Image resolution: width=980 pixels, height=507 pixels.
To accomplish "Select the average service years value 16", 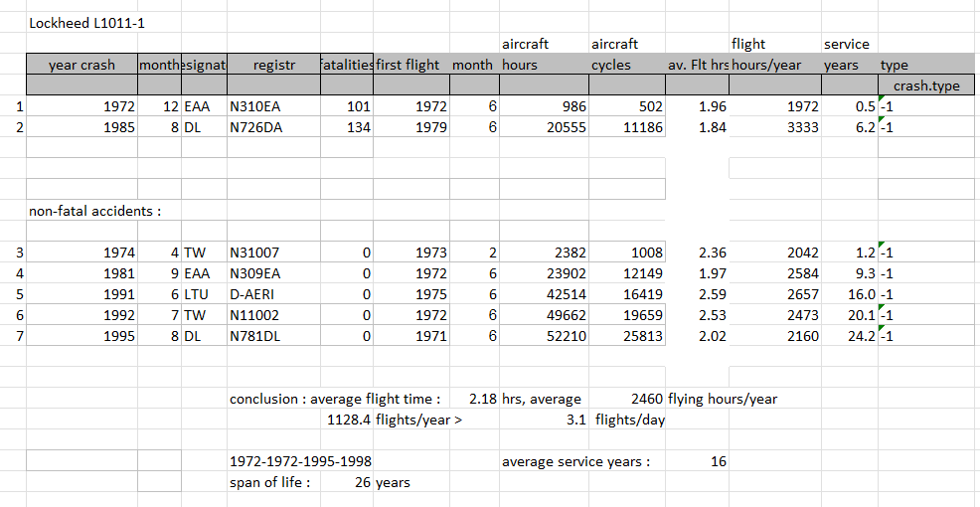I will [x=697, y=461].
